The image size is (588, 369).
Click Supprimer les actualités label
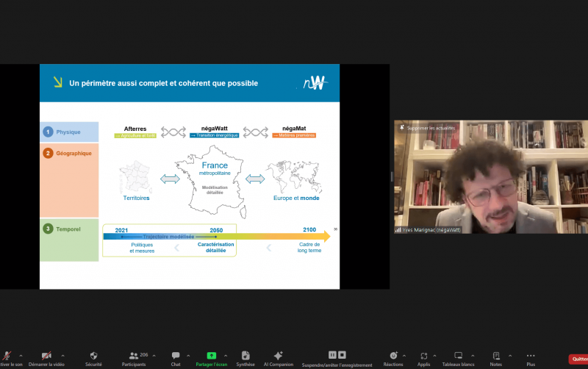[x=431, y=128]
